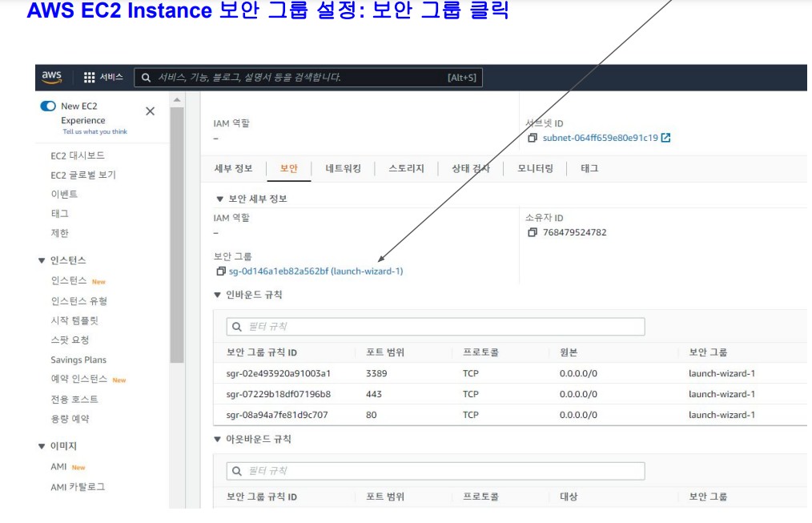This screenshot has height=523, width=812.
Task: Click outbound 대상 column header
Action: 569,497
